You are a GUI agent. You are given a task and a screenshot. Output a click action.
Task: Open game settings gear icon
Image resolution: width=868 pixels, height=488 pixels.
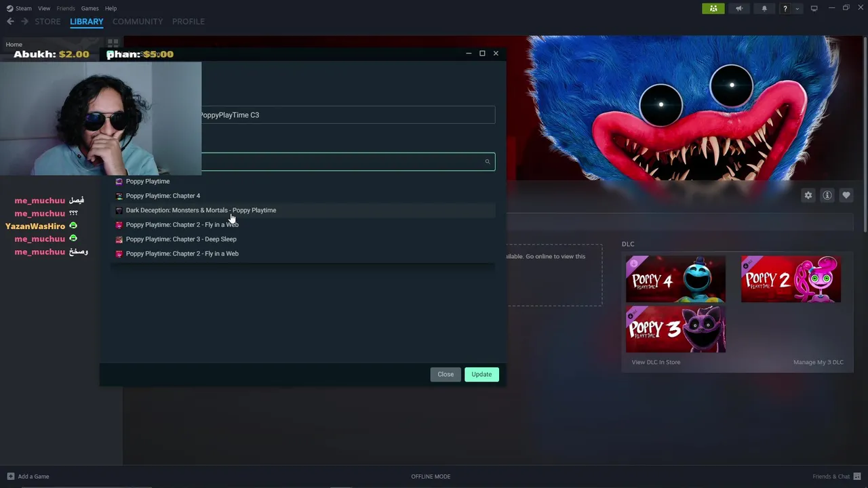[808, 195]
